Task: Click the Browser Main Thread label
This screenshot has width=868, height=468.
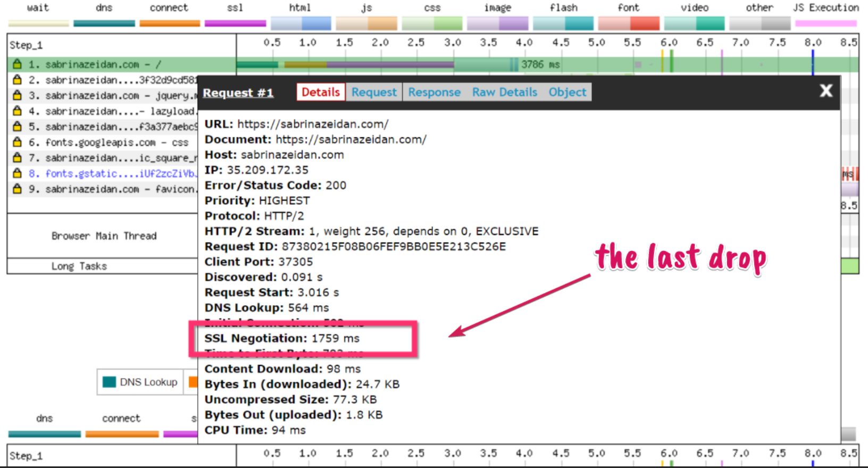Action: click(104, 236)
